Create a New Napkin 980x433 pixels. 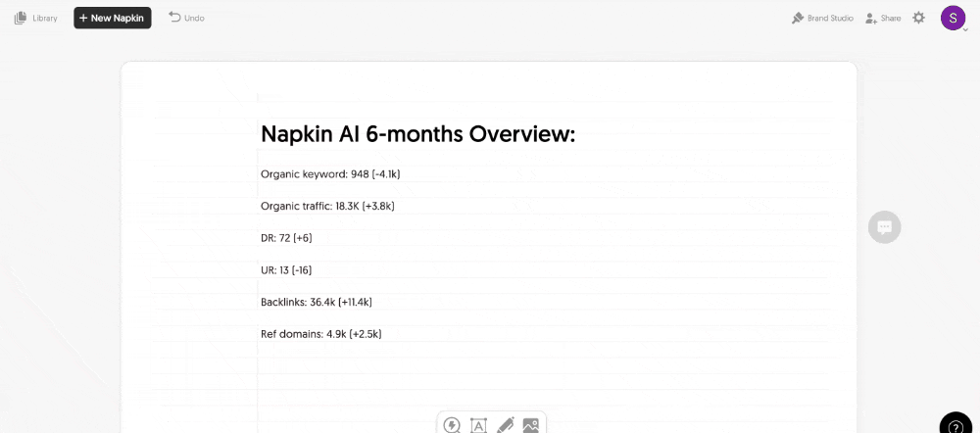coord(113,18)
